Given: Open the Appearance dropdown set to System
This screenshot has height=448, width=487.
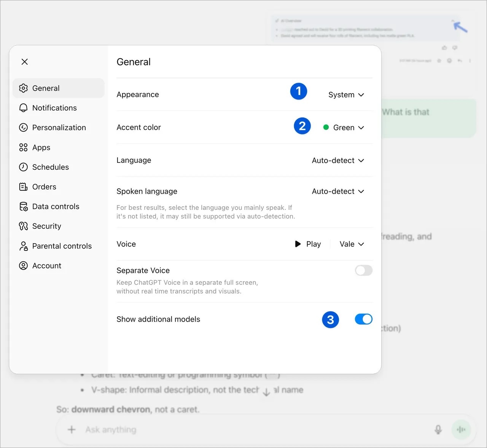Looking at the screenshot, I should (345, 94).
